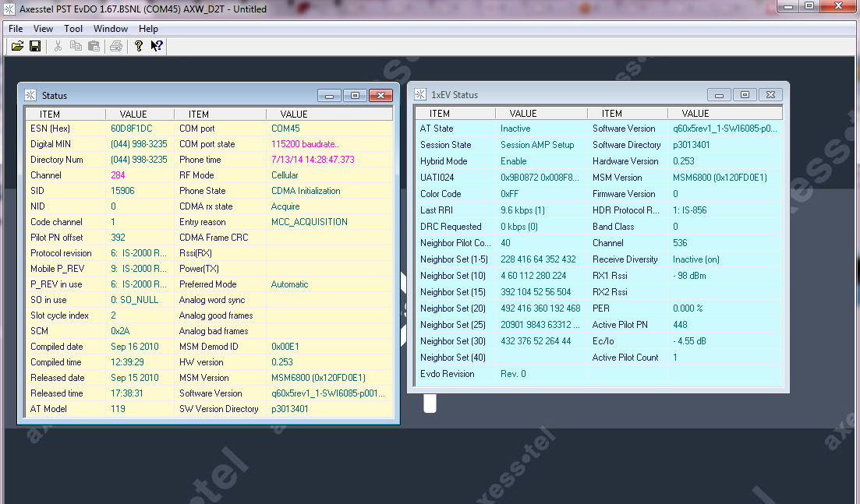Open the Help menu

tap(148, 29)
